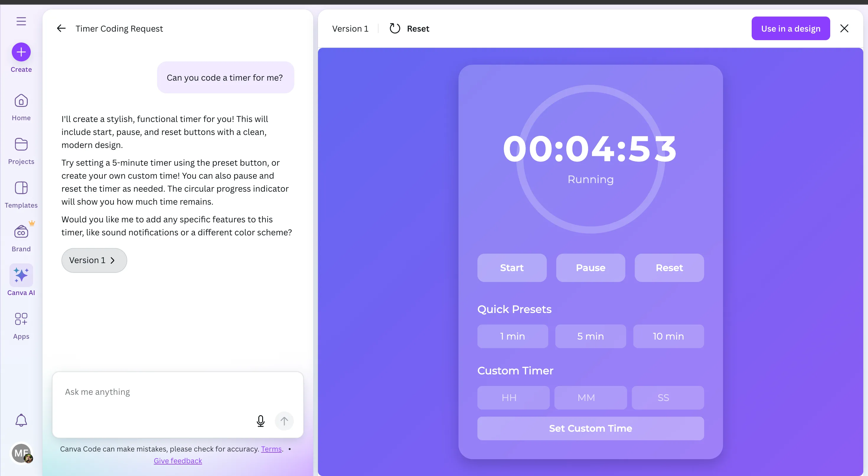This screenshot has width=868, height=476.
Task: Open the hamburger menu icon
Action: [x=21, y=21]
